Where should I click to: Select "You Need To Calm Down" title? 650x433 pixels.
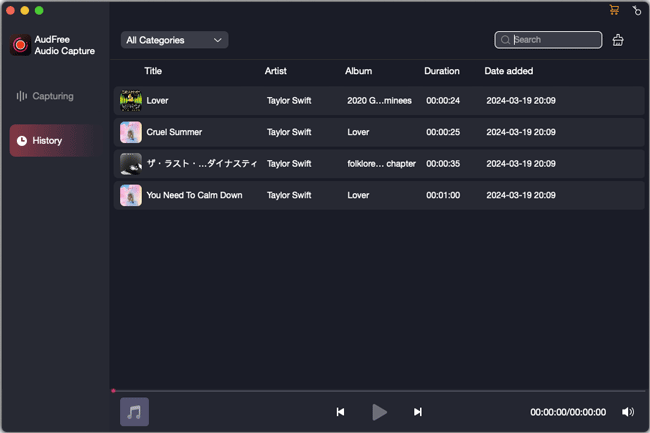[x=194, y=195]
